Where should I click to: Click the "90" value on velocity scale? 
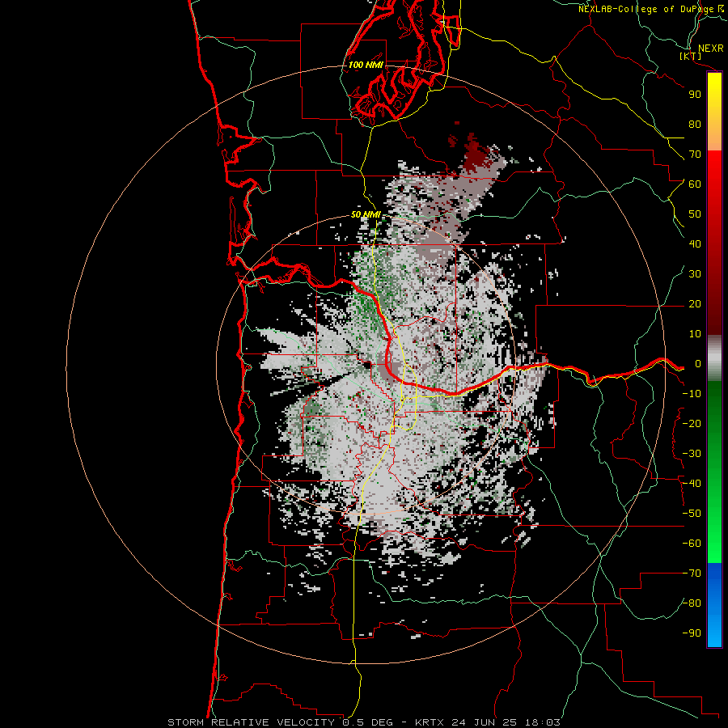coord(695,95)
